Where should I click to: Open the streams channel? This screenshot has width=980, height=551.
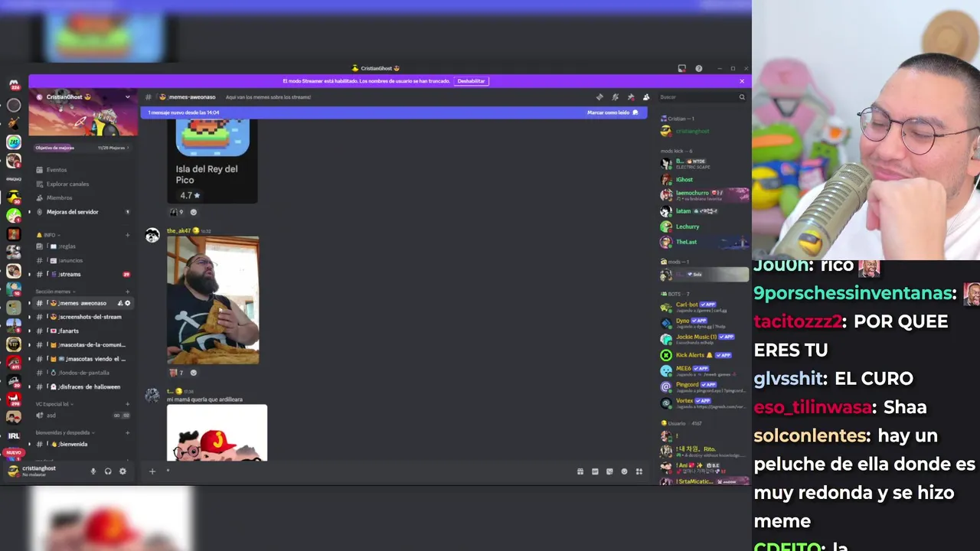(83, 274)
